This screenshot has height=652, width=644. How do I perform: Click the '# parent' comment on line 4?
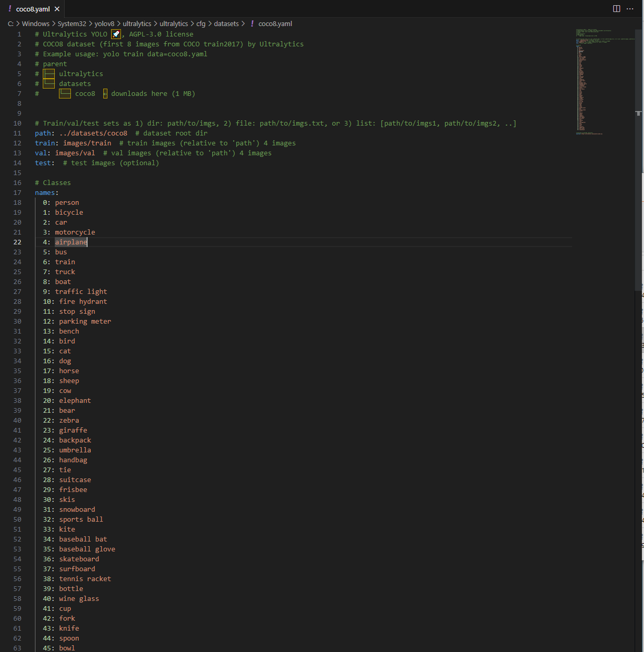click(x=51, y=64)
